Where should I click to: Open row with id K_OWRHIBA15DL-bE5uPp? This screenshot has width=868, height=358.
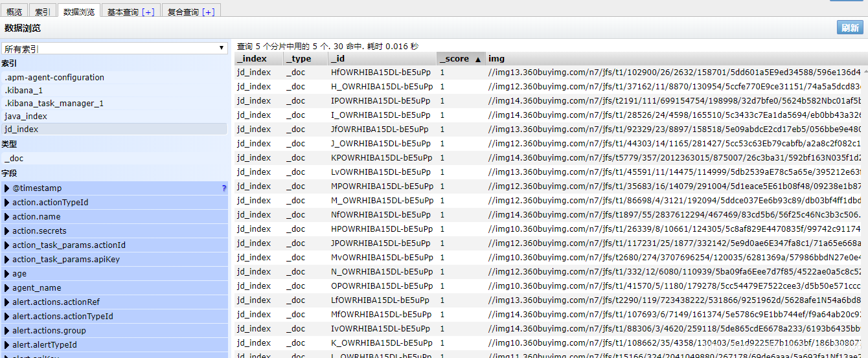tap(551, 342)
